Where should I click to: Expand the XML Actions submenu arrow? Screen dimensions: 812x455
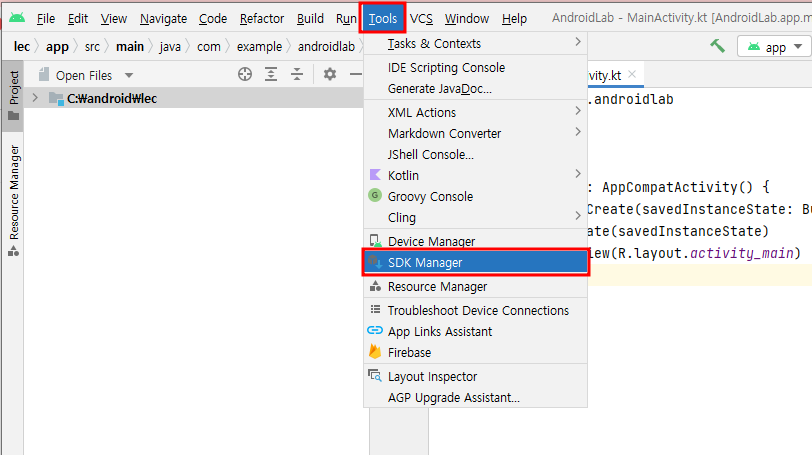pyautogui.click(x=578, y=111)
